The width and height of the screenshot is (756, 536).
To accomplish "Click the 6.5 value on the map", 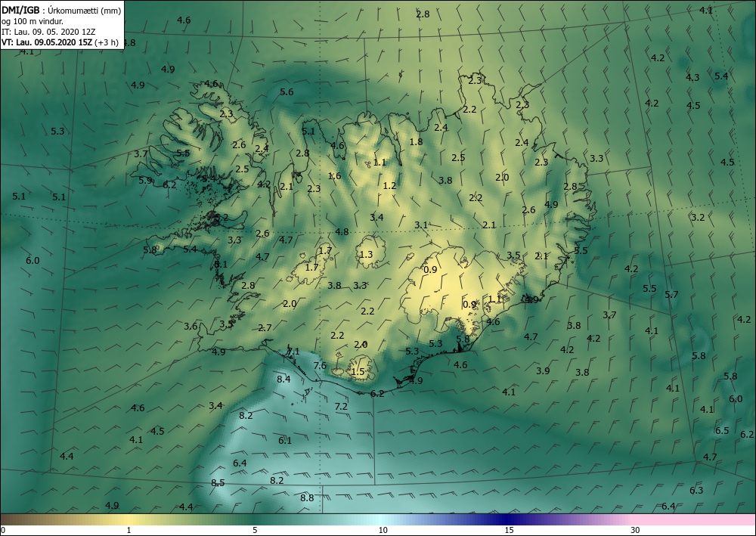I will point(722,430).
